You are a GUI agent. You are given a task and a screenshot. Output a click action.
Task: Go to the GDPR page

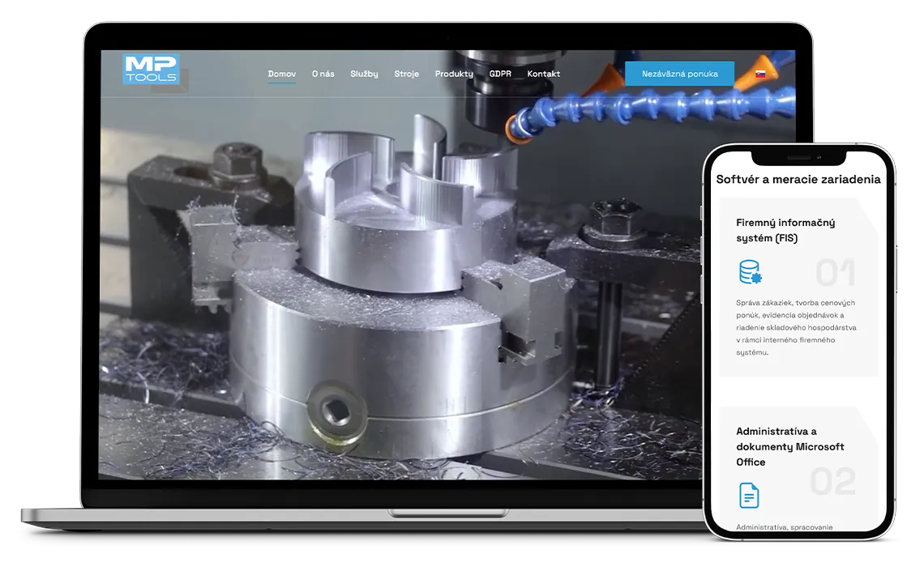[x=500, y=74]
